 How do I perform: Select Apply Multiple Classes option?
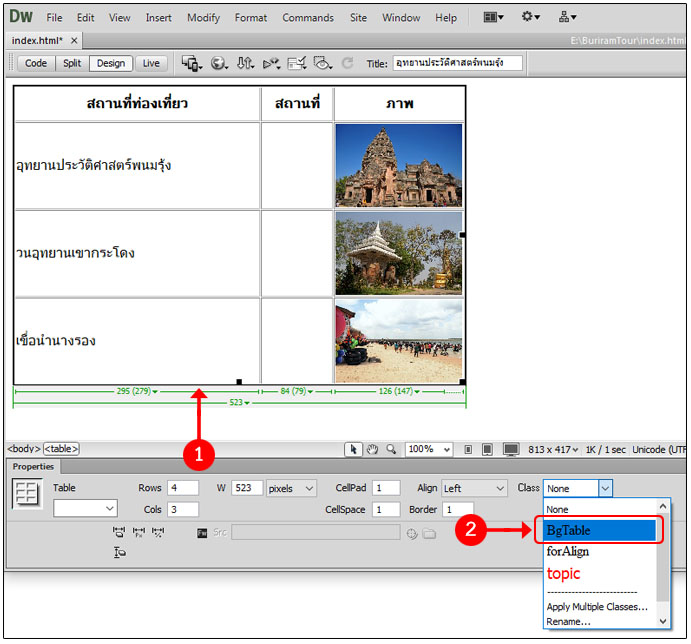coord(597,606)
